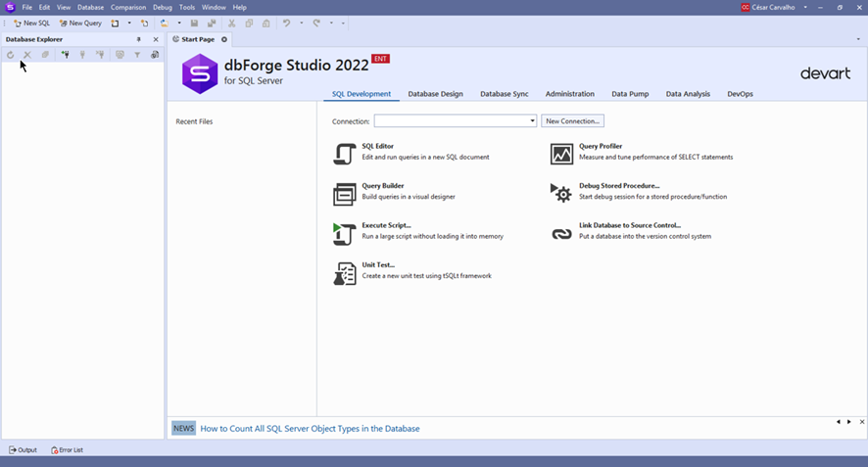Open Query Profiler via its icon
The width and height of the screenshot is (868, 467).
561,154
